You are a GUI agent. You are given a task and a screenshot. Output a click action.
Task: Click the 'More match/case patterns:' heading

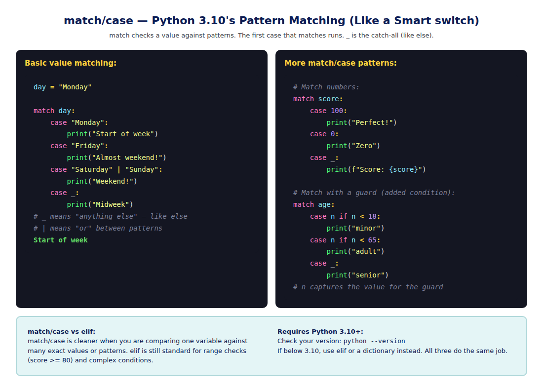click(341, 63)
